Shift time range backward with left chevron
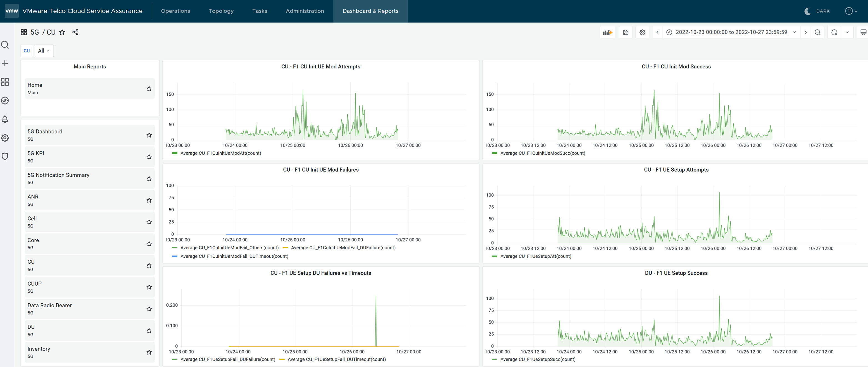 click(658, 32)
